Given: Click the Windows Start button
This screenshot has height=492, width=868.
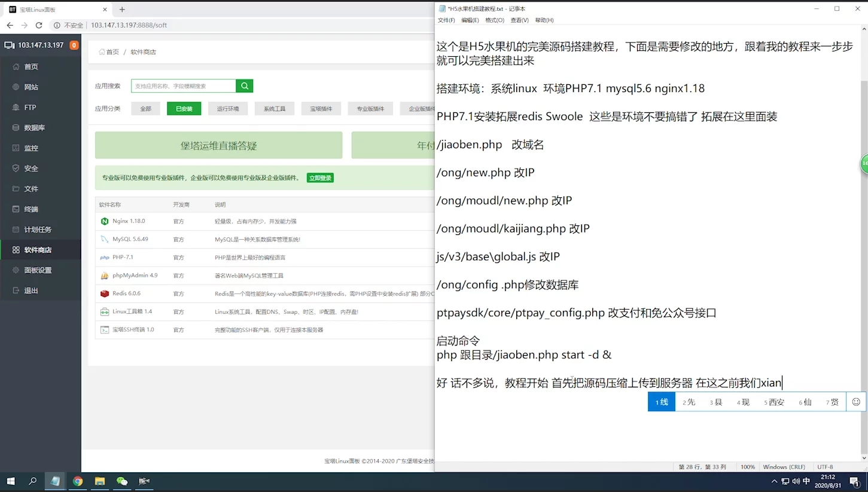Looking at the screenshot, I should [11, 481].
